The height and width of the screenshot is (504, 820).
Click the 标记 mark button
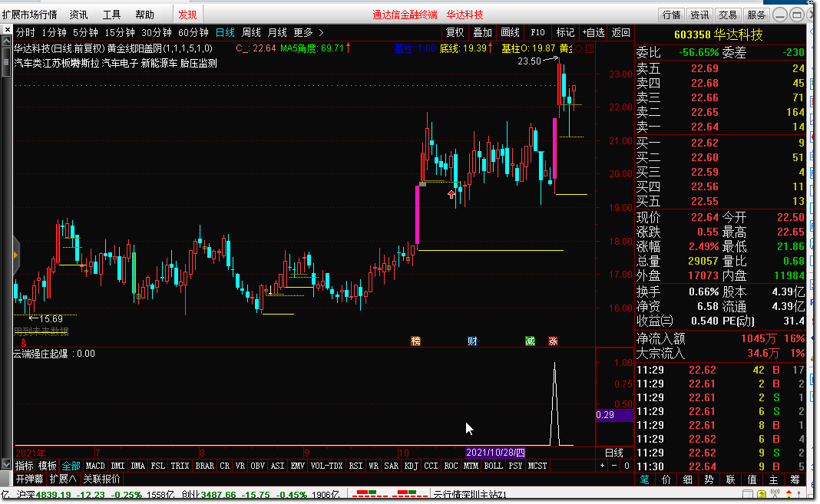coord(565,32)
